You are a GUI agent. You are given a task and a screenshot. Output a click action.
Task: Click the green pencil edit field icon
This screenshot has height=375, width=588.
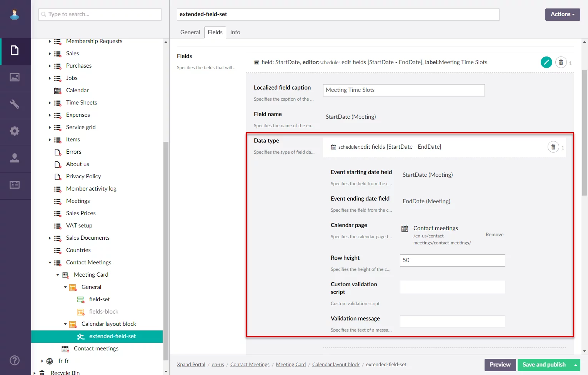[546, 62]
